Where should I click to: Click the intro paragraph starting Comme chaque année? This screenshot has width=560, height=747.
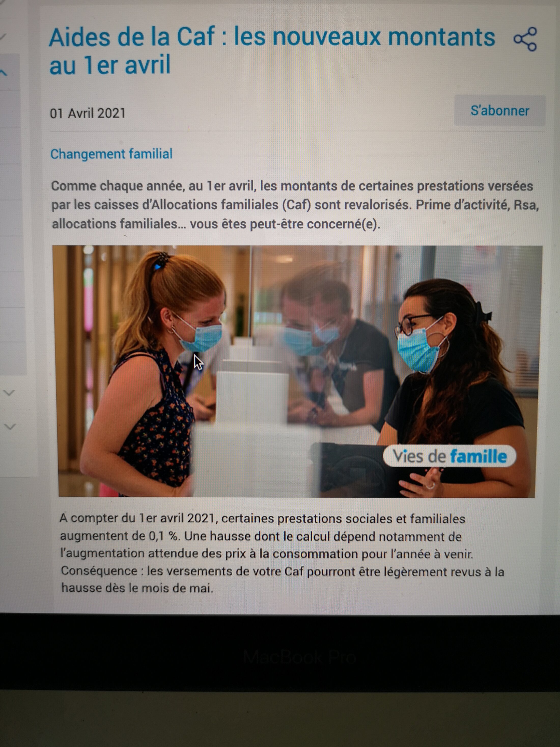295,205
